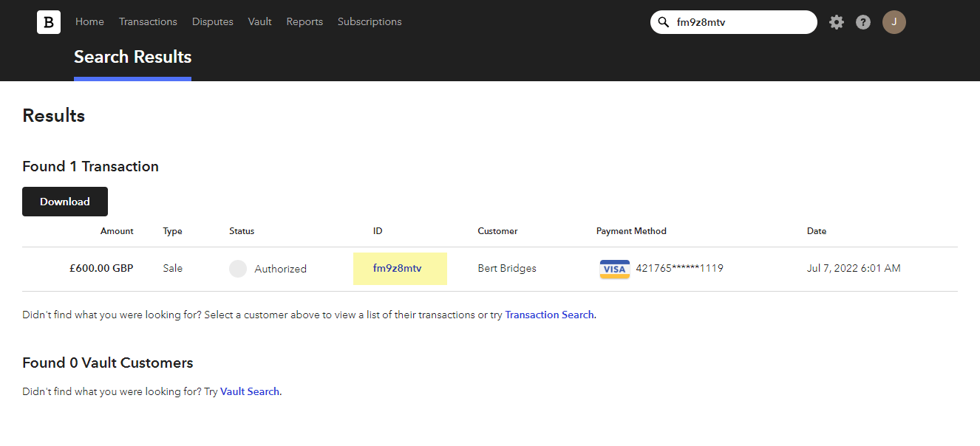Go to Reports
Image resolution: width=980 pixels, height=446 pixels.
pos(304,22)
